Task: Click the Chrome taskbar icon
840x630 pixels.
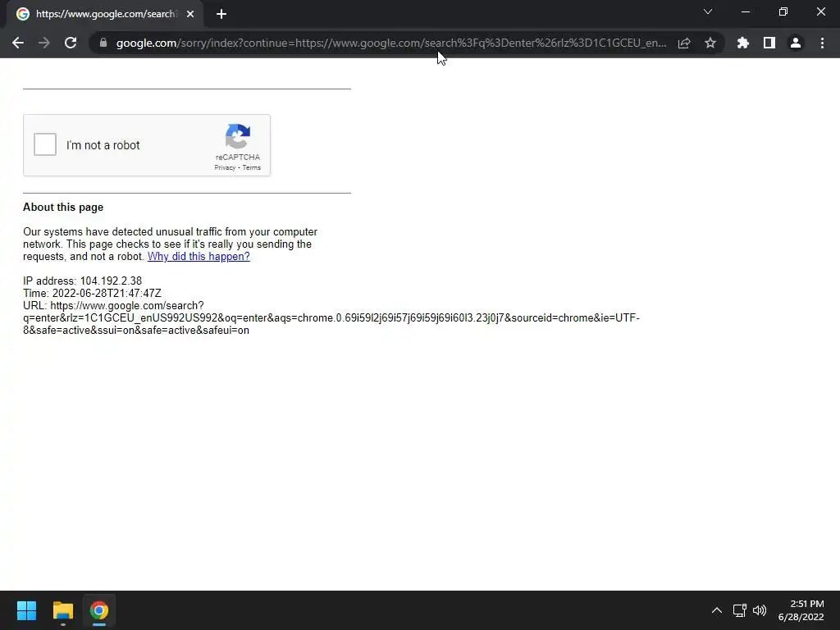Action: (99, 610)
